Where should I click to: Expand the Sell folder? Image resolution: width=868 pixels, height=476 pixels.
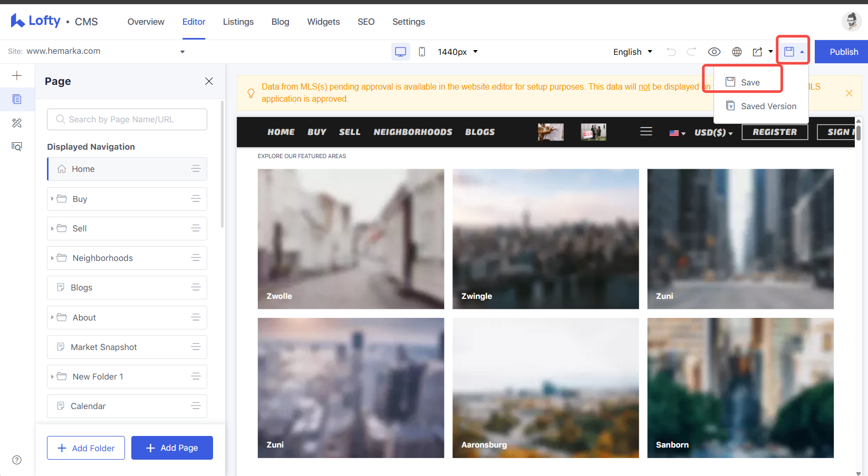[x=52, y=228]
